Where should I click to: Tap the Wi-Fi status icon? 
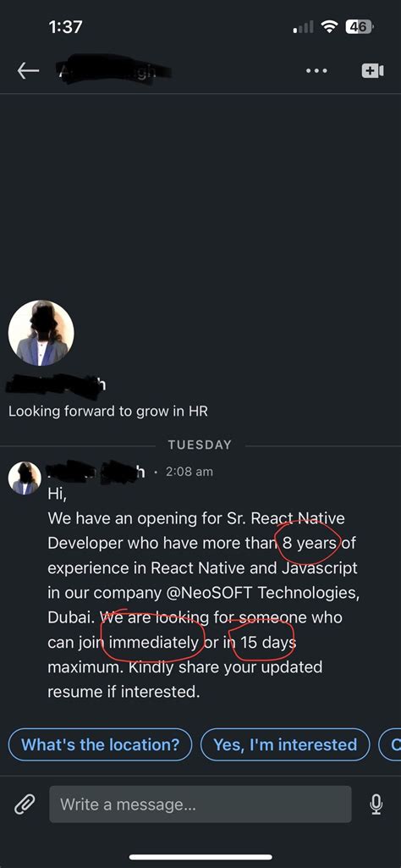(330, 26)
